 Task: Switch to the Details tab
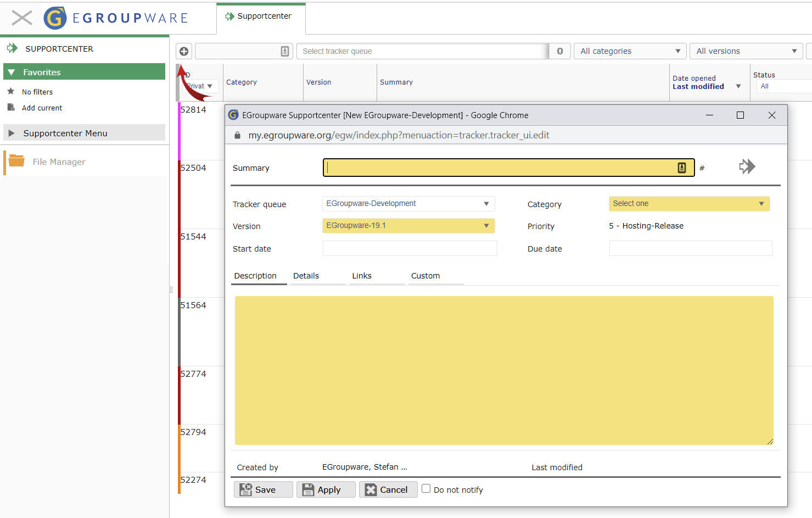(306, 276)
